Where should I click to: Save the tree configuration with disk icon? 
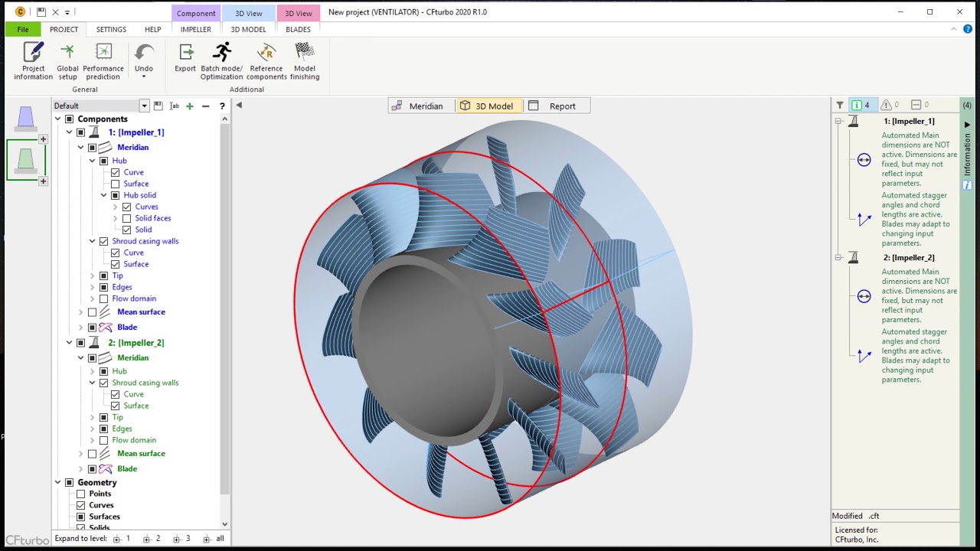(158, 106)
